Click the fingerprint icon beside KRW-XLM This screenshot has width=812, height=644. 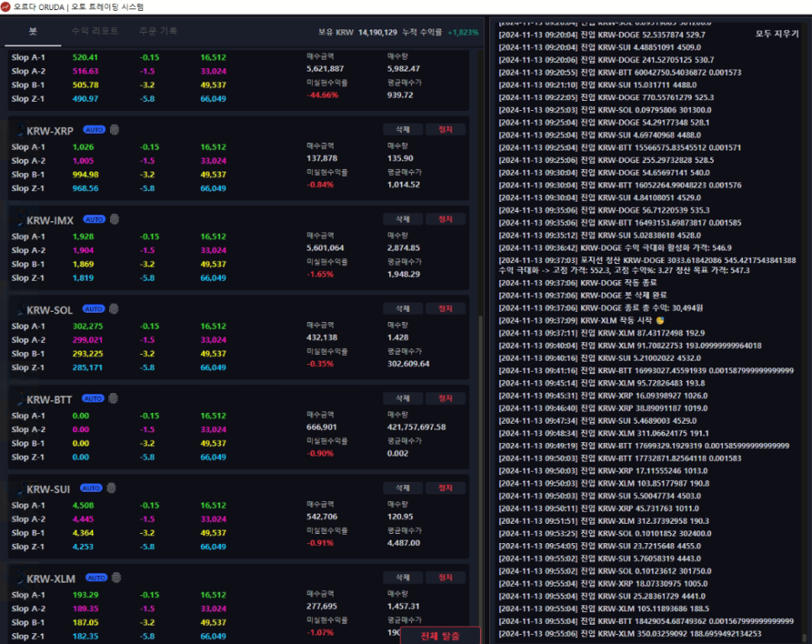click(117, 578)
